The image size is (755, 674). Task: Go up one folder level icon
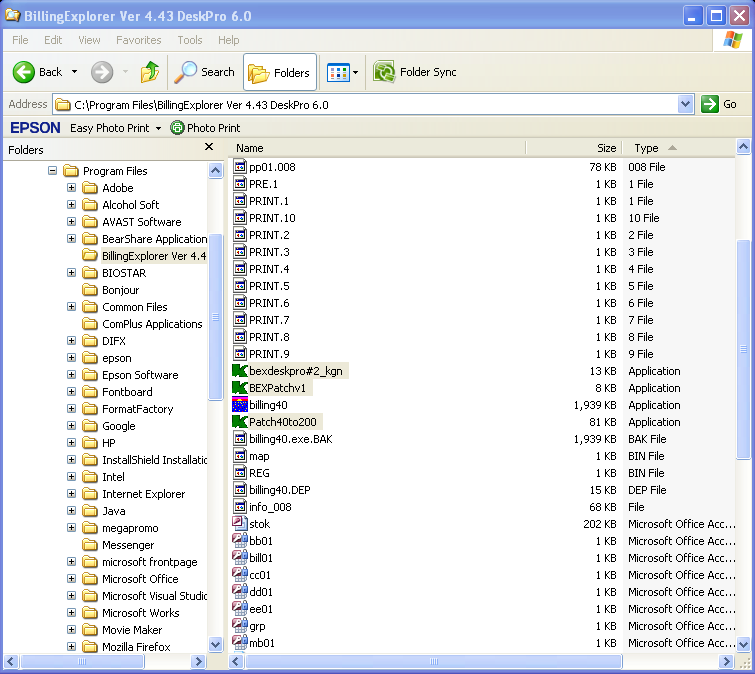coord(150,73)
